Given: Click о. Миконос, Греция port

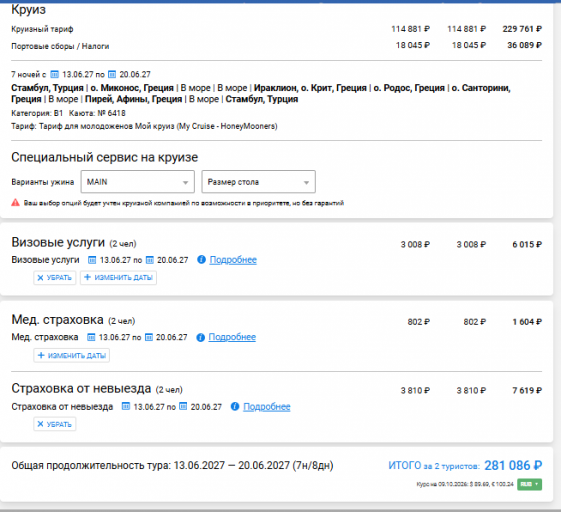Looking at the screenshot, I should pos(132,88).
